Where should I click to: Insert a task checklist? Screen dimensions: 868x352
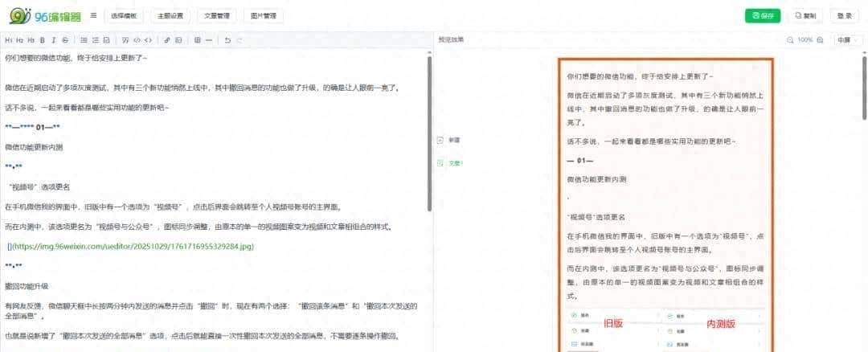coord(106,40)
